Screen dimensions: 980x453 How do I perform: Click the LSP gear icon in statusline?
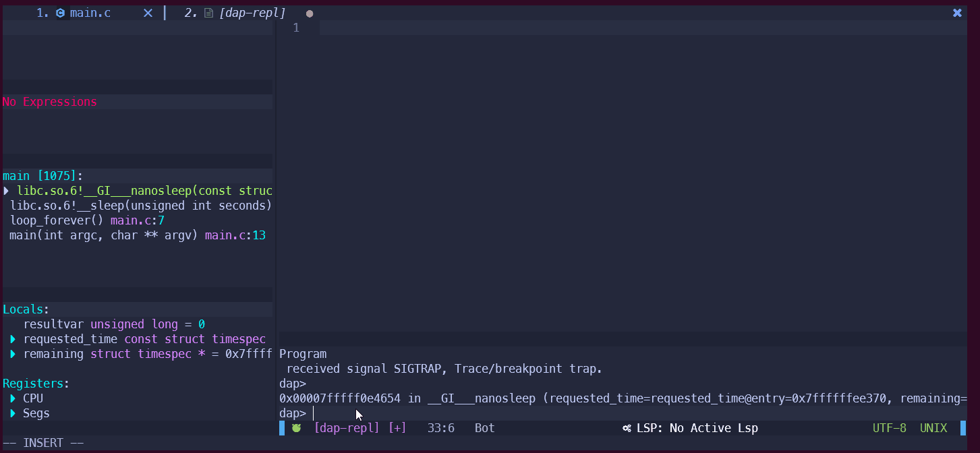(627, 428)
